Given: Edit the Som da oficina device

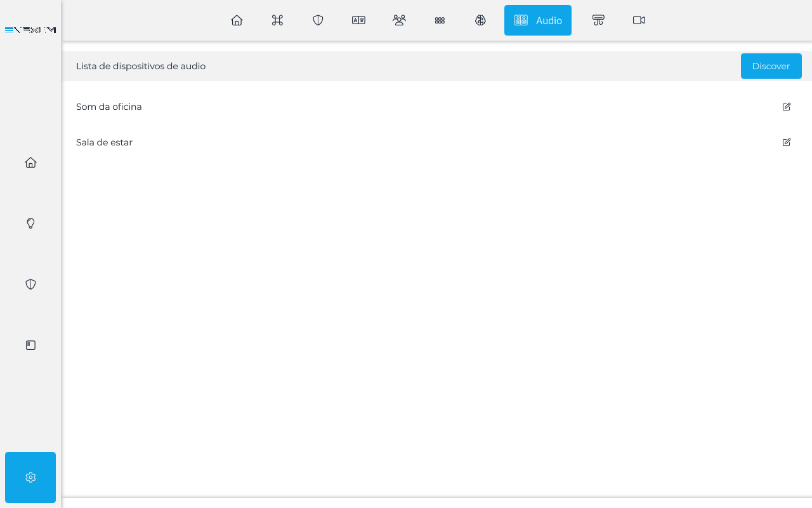Looking at the screenshot, I should click(x=787, y=107).
